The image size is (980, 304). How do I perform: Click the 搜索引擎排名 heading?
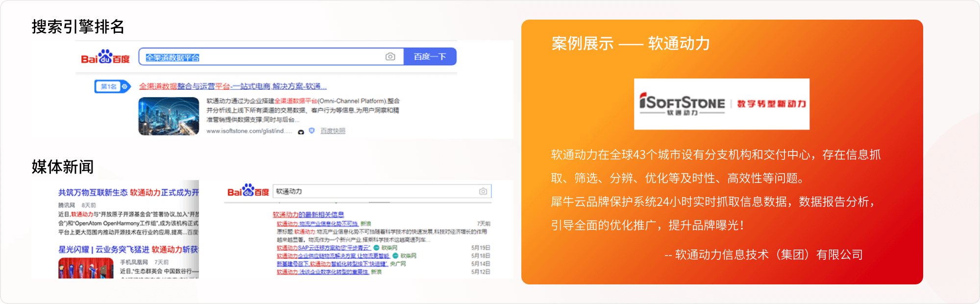click(x=78, y=26)
